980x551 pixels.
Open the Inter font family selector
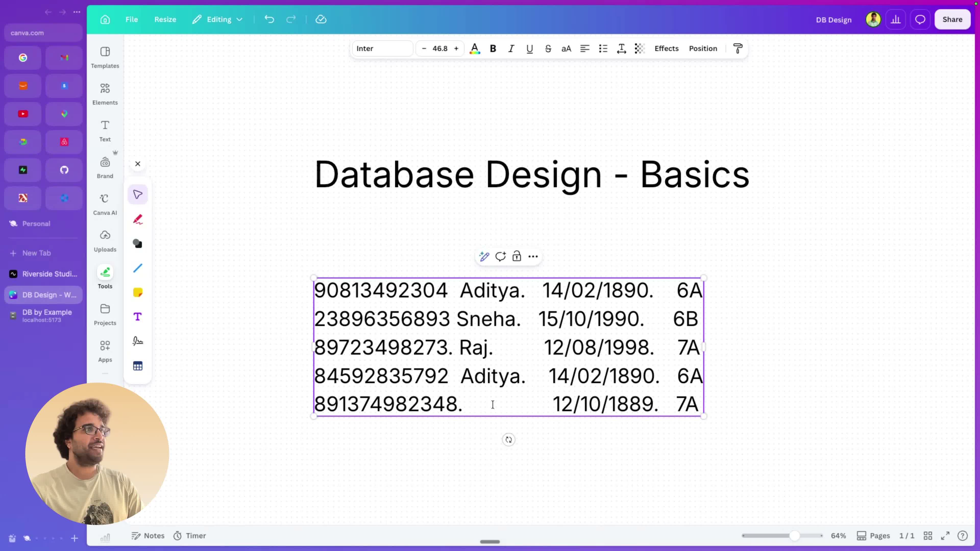pyautogui.click(x=382, y=48)
